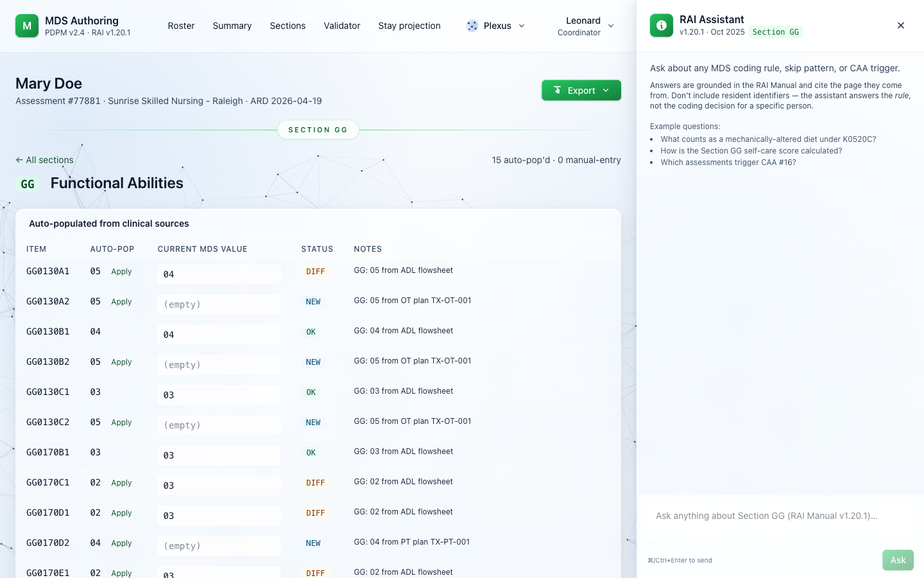Screen dimensions: 924x578
Task: Click the OK status badge for GG0130B1
Action: tap(311, 332)
